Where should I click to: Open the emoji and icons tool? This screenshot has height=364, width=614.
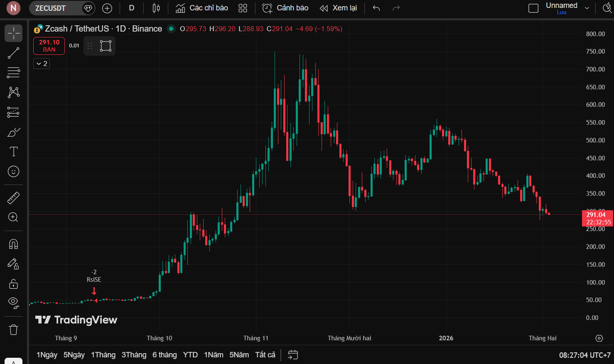point(13,171)
